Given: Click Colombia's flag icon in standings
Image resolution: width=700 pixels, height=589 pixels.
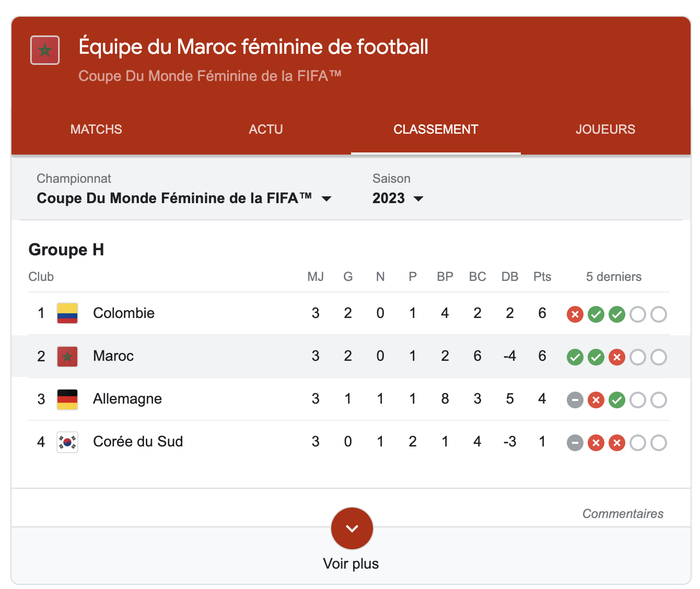Looking at the screenshot, I should click(67, 313).
